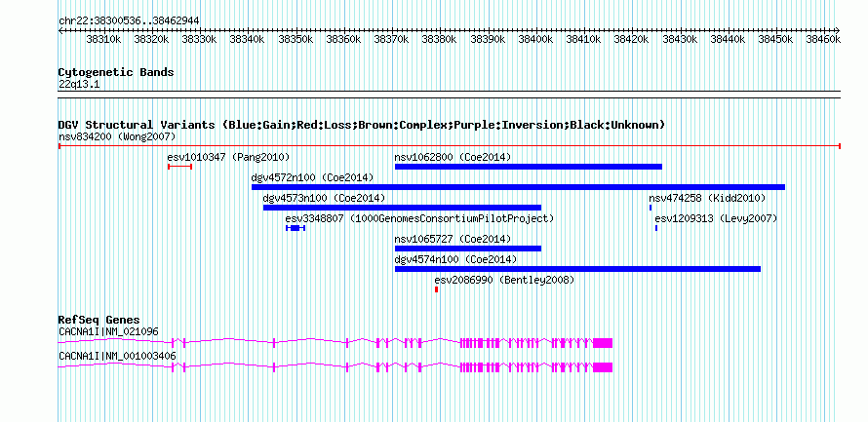Open the nsv1065727 (Coe2014) label

coord(453,239)
